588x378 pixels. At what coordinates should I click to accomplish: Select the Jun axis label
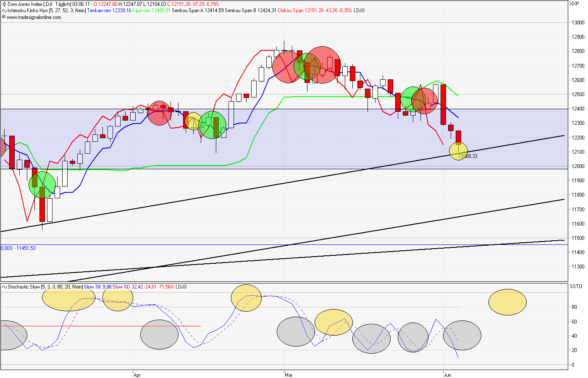446,375
